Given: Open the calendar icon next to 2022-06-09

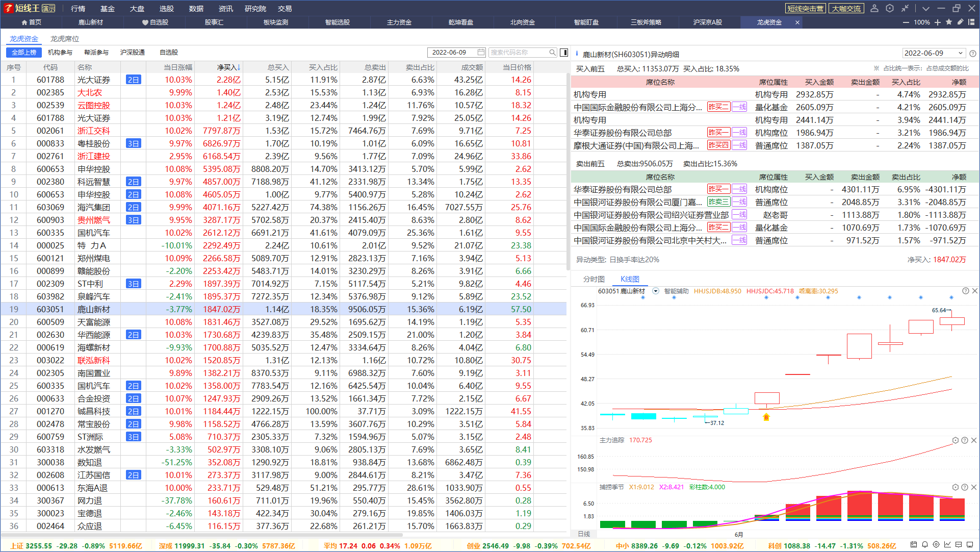Looking at the screenshot, I should point(481,52).
